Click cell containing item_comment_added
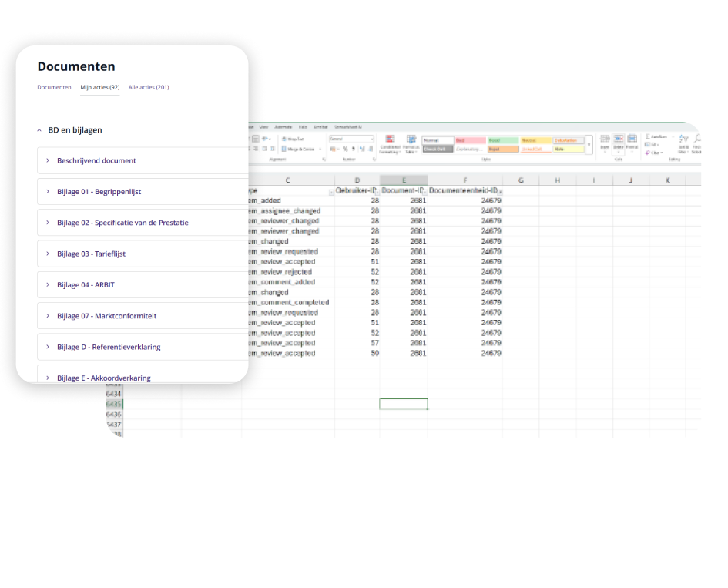Image resolution: width=728 pixels, height=588 pixels. tap(291, 282)
